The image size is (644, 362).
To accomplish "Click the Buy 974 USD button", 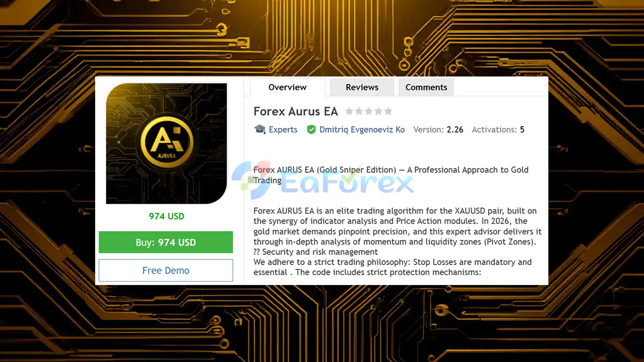I will pyautogui.click(x=166, y=242).
